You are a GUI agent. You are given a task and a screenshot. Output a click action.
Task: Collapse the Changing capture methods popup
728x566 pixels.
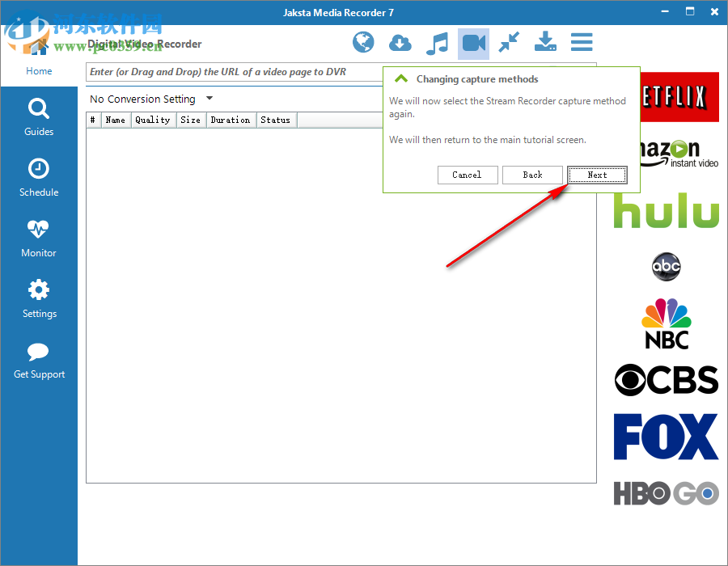coord(401,78)
